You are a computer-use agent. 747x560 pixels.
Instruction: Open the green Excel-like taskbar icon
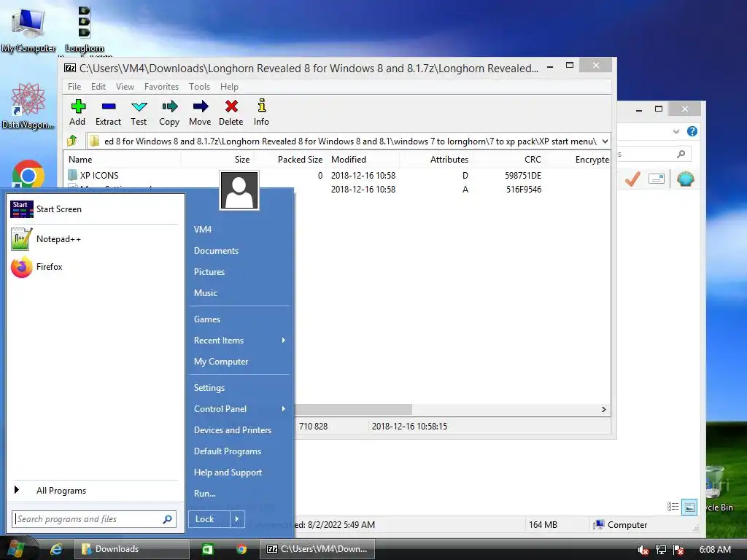[207, 549]
